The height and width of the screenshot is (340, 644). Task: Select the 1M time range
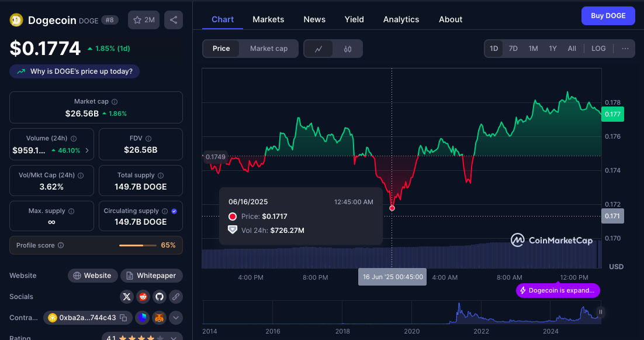533,49
